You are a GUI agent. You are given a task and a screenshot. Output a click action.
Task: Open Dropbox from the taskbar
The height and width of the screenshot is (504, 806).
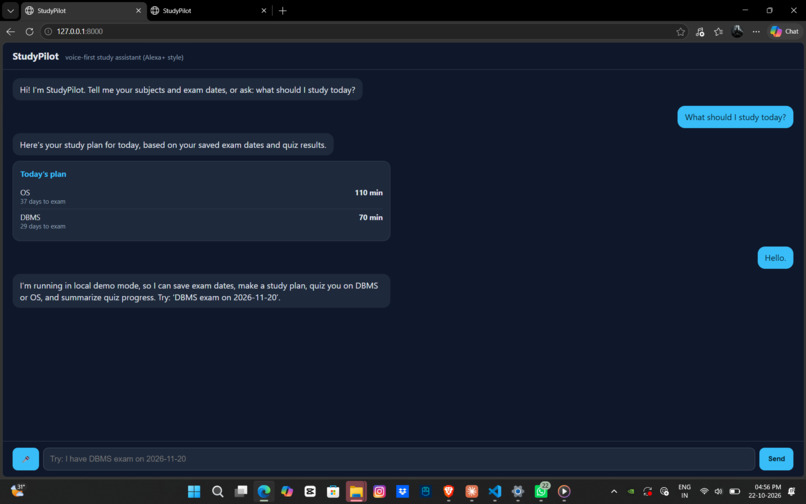(402, 492)
